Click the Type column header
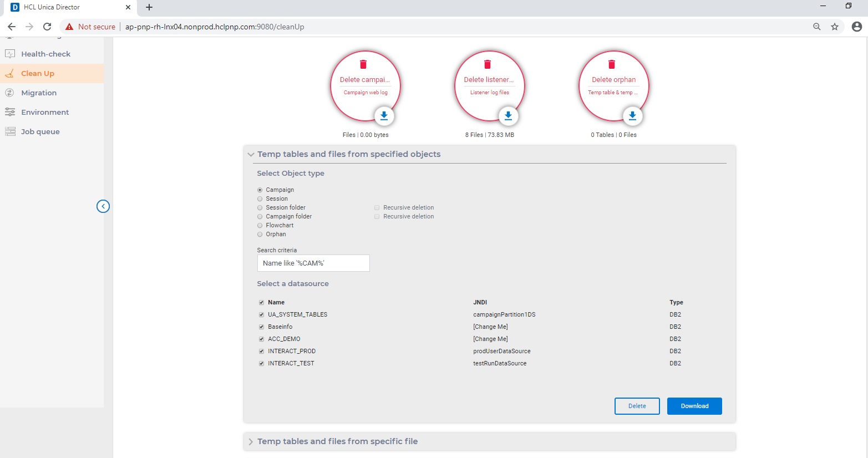 click(676, 302)
